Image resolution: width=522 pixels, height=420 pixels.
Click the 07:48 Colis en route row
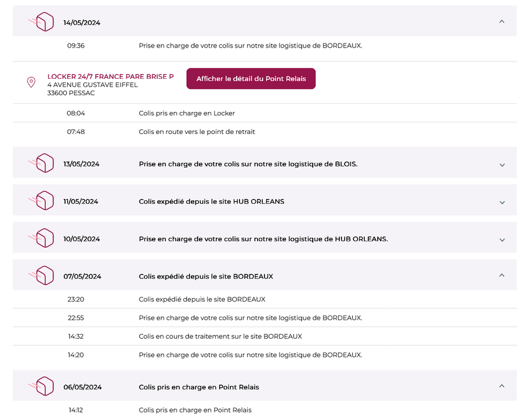(x=197, y=132)
